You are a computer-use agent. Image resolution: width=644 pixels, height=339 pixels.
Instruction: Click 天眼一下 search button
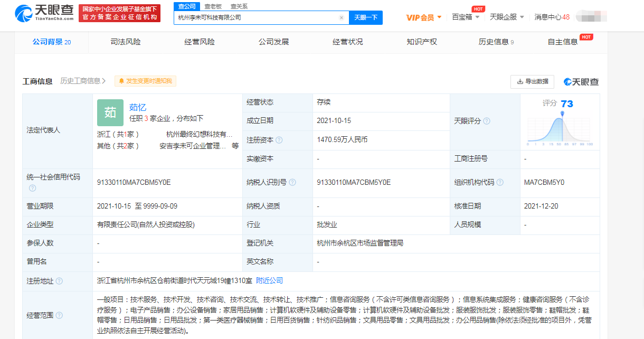[x=366, y=17]
